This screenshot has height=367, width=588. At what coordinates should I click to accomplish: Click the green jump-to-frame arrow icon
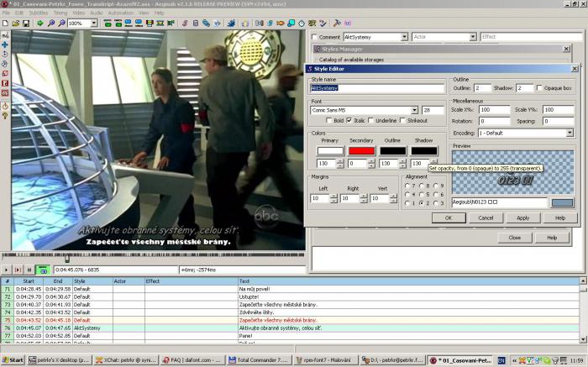coord(40,24)
